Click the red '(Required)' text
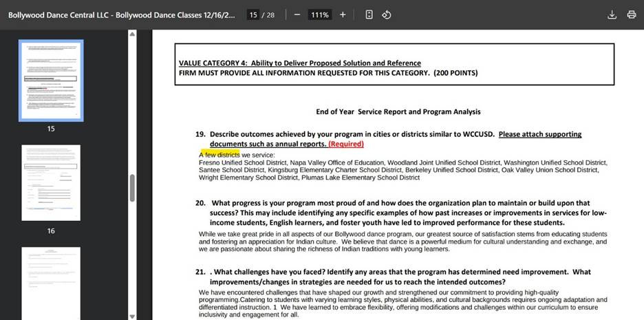Screen dimensions: 644x320 [x=346, y=144]
